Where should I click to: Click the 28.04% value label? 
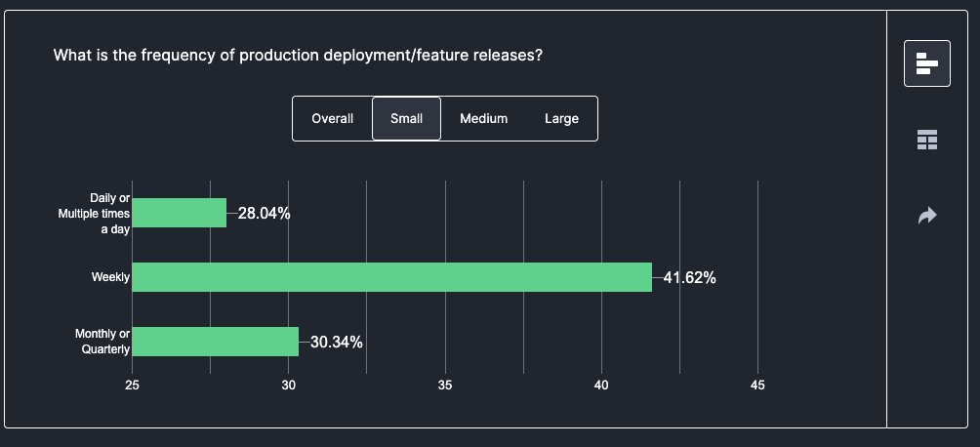point(265,214)
